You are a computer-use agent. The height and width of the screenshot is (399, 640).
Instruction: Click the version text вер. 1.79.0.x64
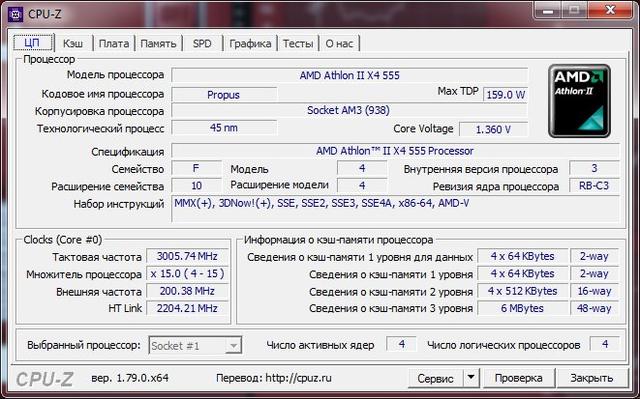point(130,378)
